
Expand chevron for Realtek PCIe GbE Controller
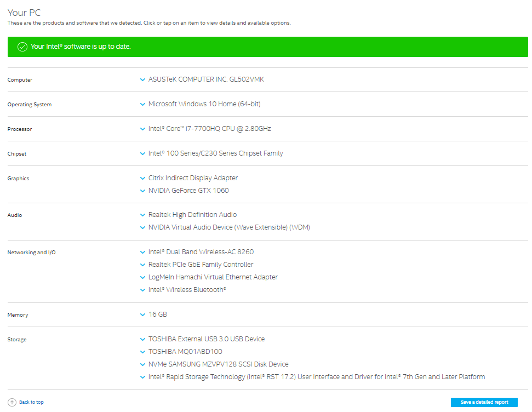(142, 265)
